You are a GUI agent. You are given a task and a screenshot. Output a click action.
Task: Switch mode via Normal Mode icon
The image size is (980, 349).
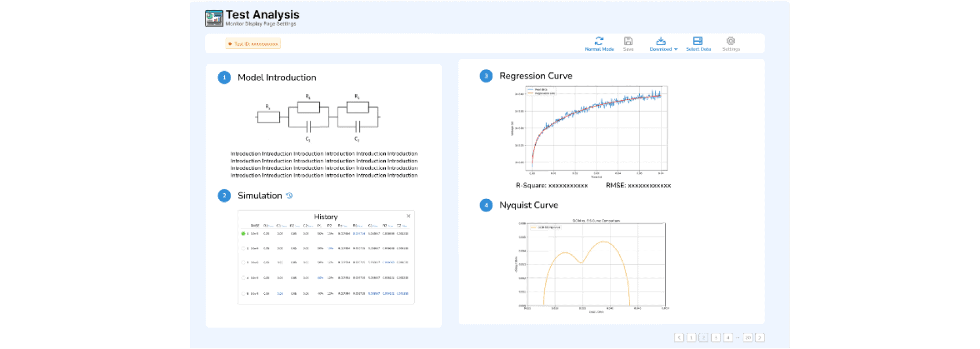point(599,42)
